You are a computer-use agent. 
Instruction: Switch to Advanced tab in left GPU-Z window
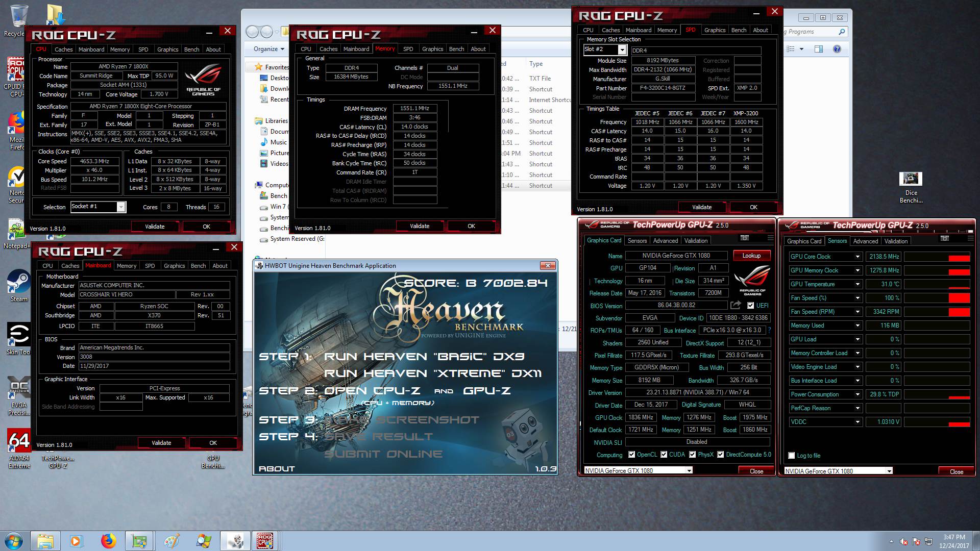[x=666, y=241]
